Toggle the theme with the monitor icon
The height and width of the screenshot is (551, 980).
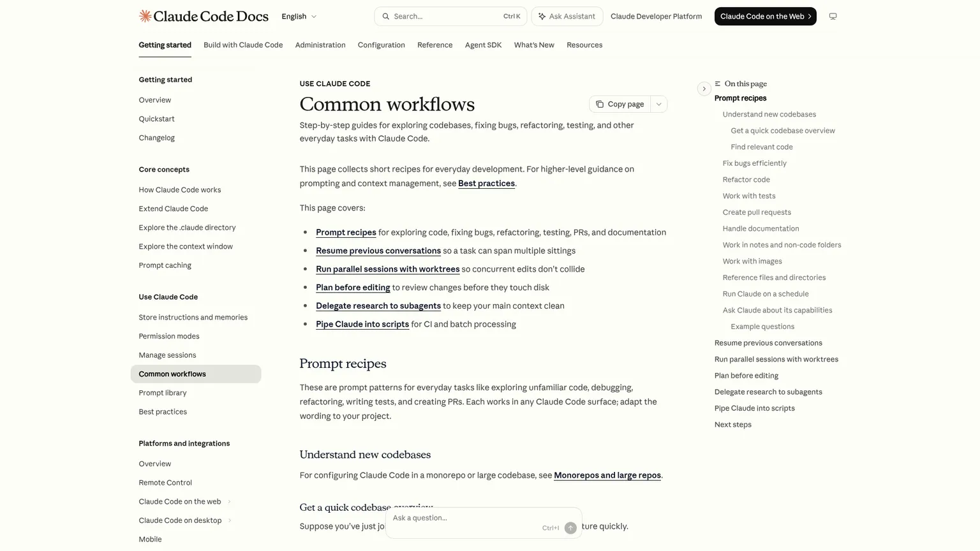click(833, 17)
